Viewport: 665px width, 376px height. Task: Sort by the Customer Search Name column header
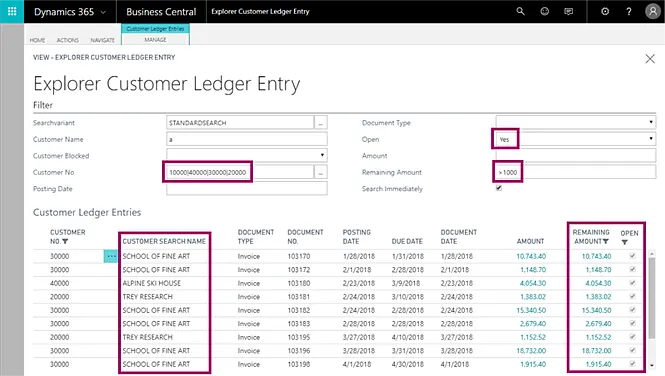(164, 241)
